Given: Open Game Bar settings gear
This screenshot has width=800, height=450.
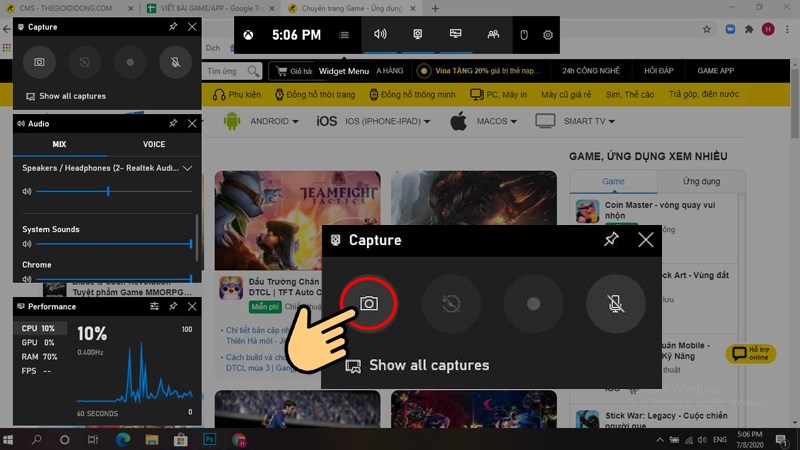Looking at the screenshot, I should [x=548, y=35].
